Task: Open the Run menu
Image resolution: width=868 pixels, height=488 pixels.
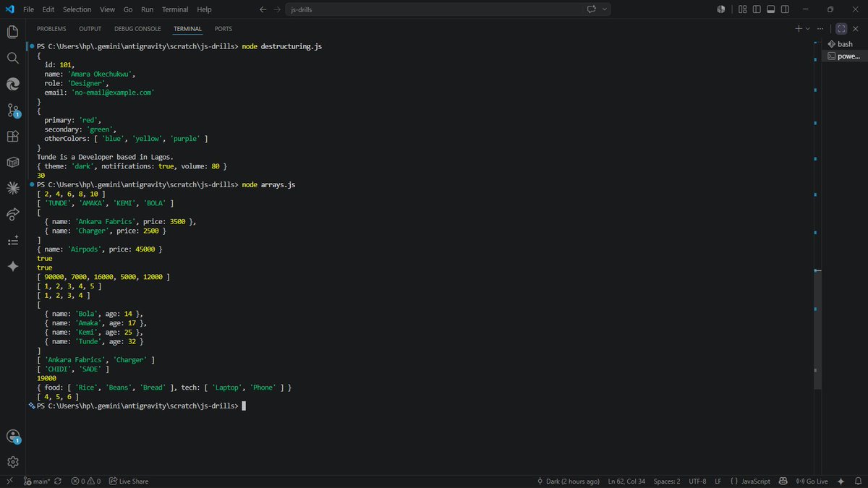Action: (147, 9)
